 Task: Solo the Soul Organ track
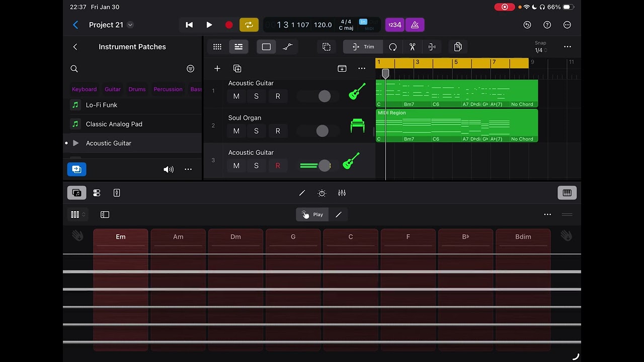click(x=256, y=131)
